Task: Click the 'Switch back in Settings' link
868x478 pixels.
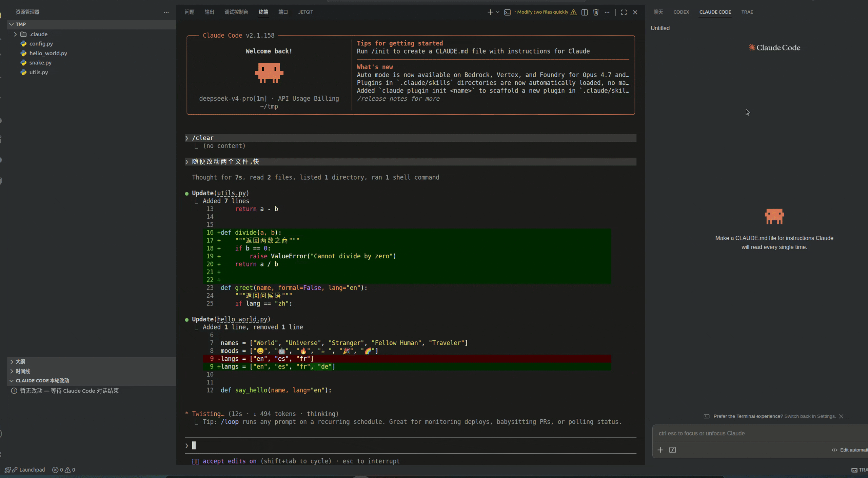Action: click(810, 416)
